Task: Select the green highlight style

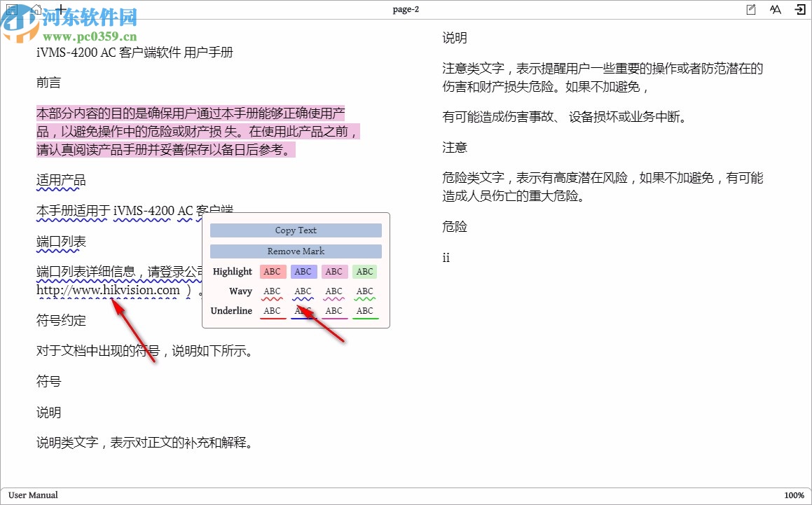Action: (x=364, y=271)
